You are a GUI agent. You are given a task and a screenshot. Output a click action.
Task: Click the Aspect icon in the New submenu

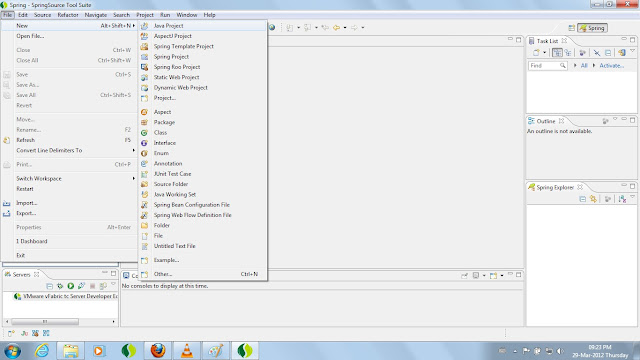pyautogui.click(x=144, y=112)
